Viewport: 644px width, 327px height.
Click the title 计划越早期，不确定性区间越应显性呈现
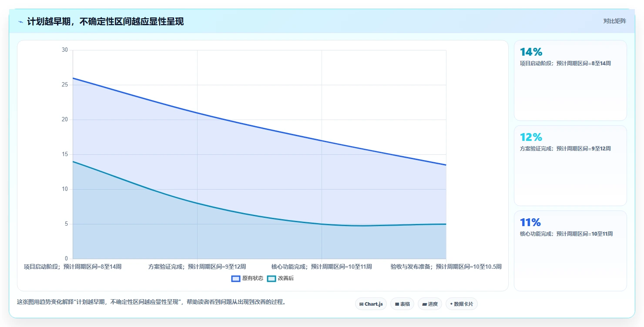click(x=105, y=22)
